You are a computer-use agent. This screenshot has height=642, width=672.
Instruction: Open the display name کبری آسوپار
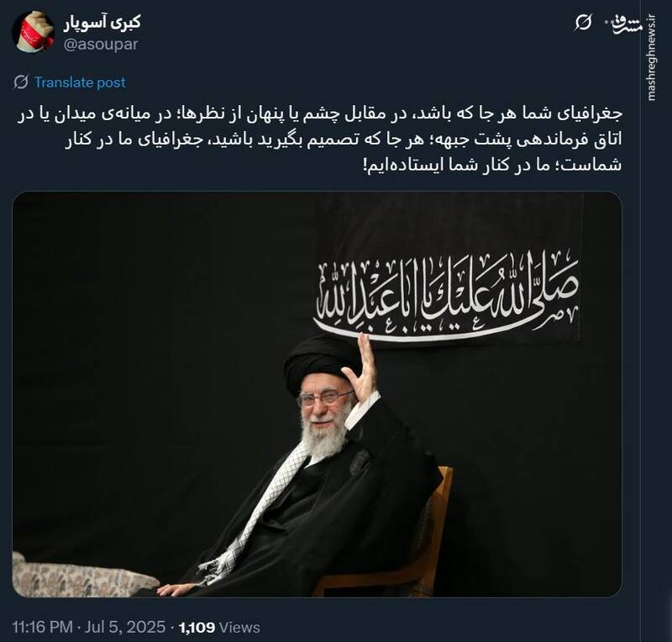click(x=102, y=23)
